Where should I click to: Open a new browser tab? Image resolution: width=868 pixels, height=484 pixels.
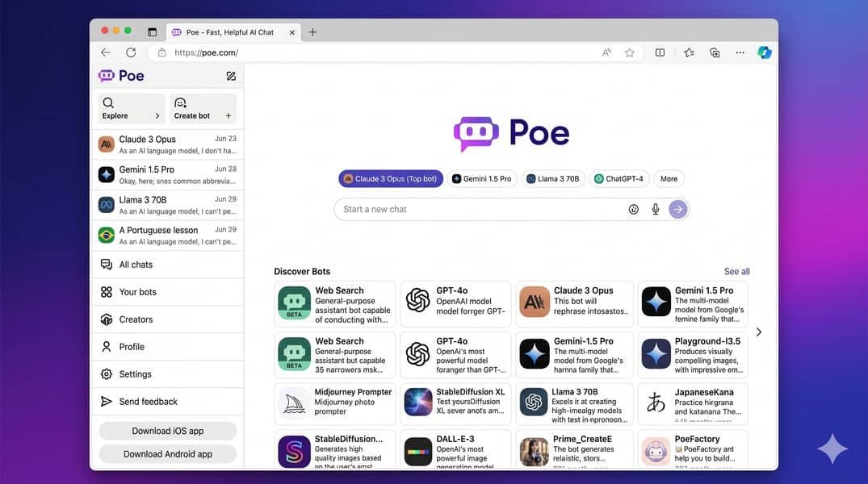(x=312, y=32)
